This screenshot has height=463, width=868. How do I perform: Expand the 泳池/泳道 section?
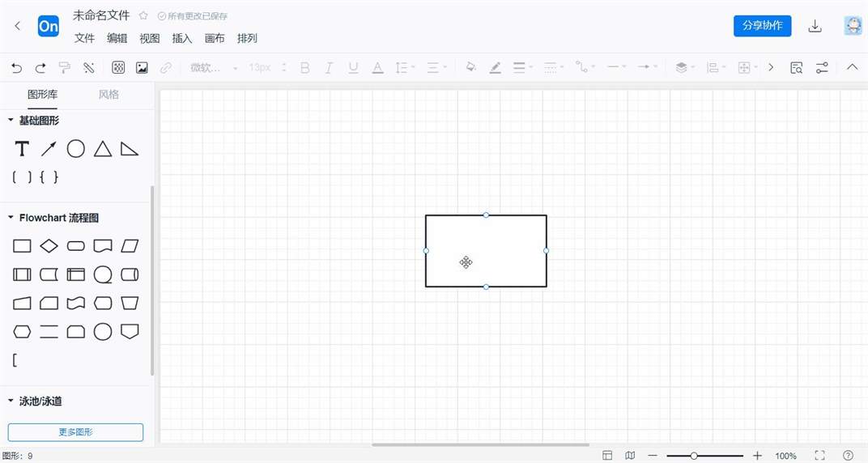pyautogui.click(x=11, y=401)
